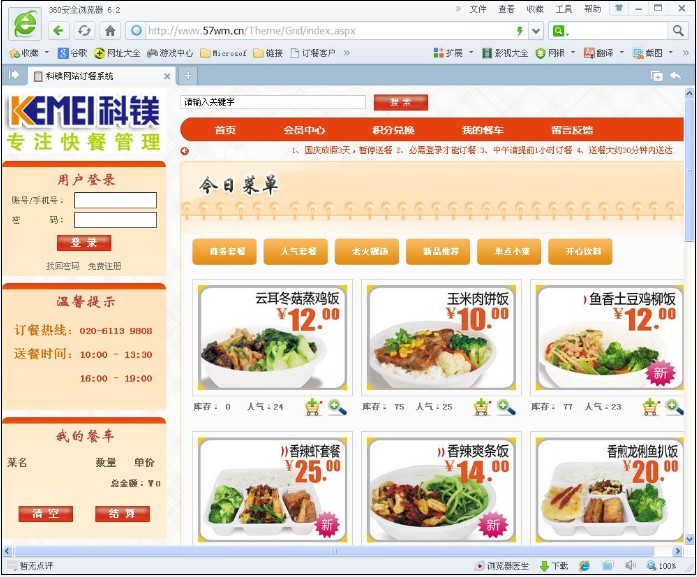This screenshot has width=697, height=577.
Task: Click the browser back arrow button
Action: click(59, 31)
